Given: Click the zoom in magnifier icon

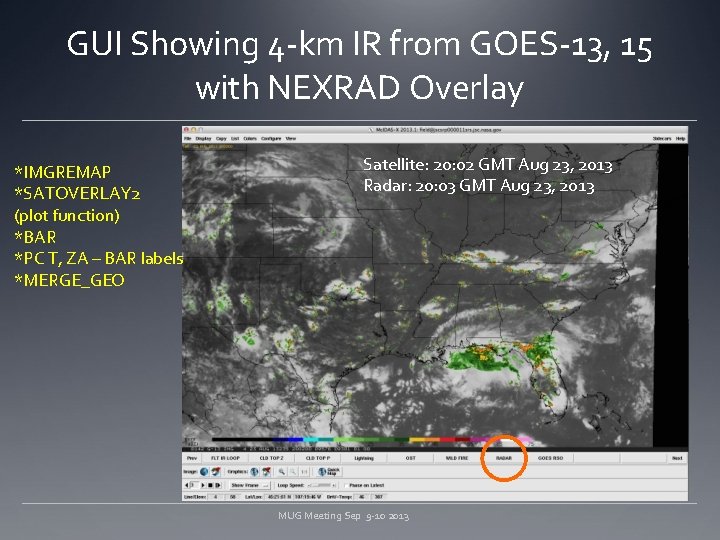Looking at the screenshot, I should pos(281,472).
